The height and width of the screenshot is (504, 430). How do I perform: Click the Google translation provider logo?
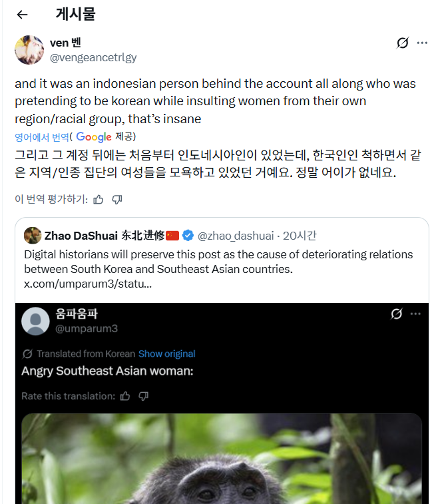[x=93, y=137]
